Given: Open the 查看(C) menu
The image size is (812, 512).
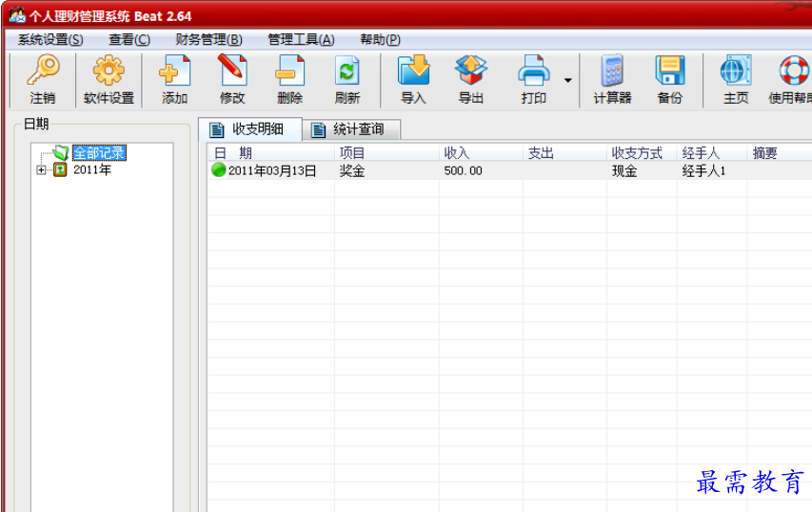Looking at the screenshot, I should click(129, 40).
